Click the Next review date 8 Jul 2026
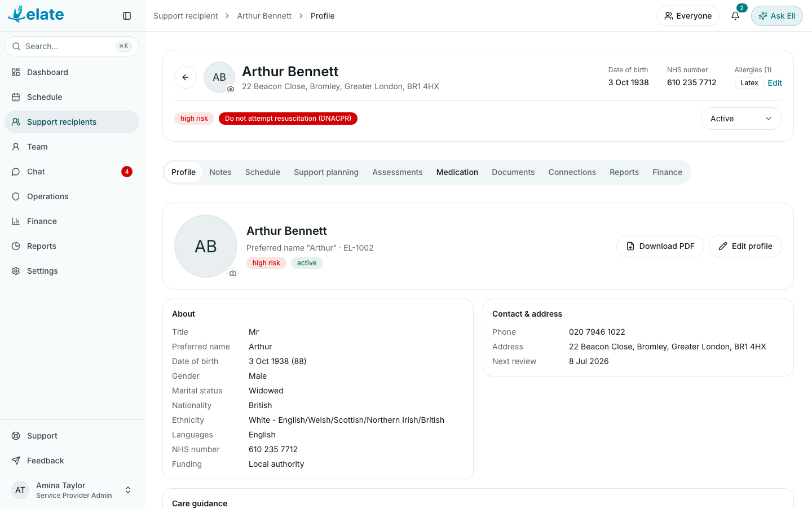 pos(589,361)
